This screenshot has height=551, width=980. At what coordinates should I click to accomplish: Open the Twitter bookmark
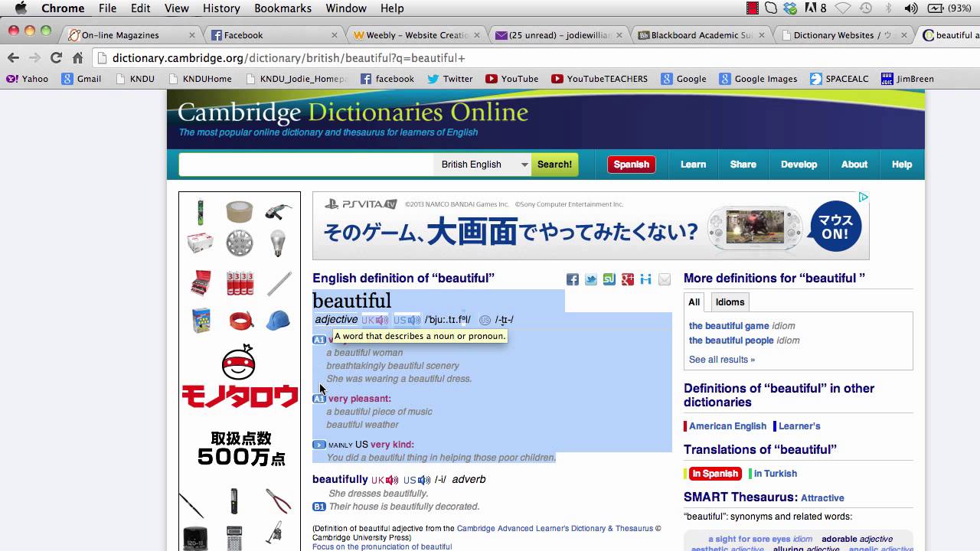(450, 79)
